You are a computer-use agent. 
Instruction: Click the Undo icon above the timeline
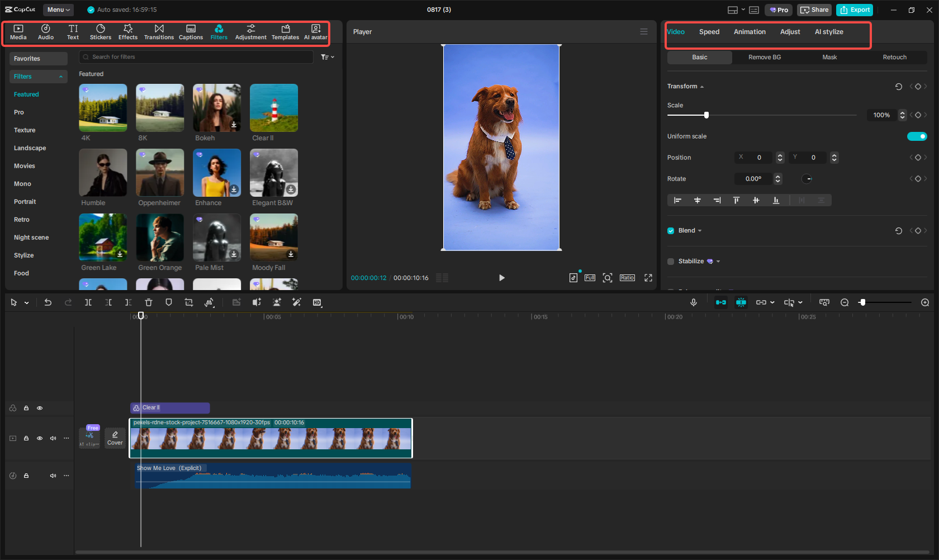pyautogui.click(x=48, y=302)
